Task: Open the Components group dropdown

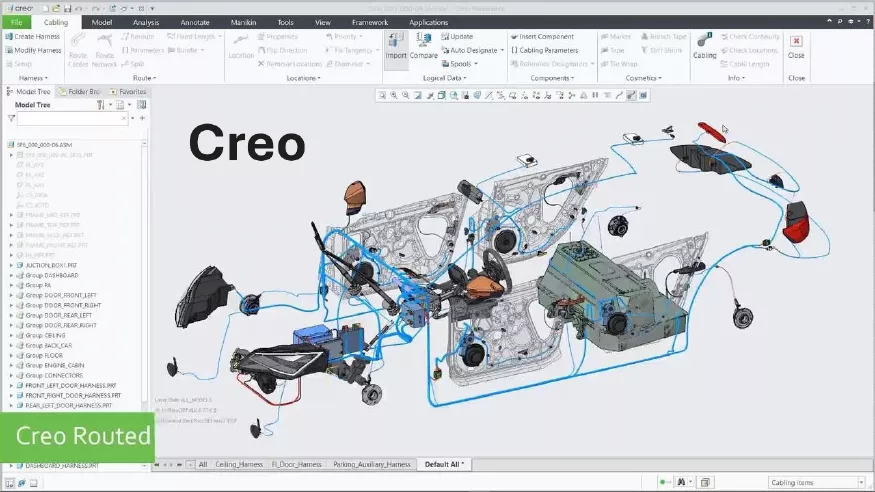Action: 552,78
